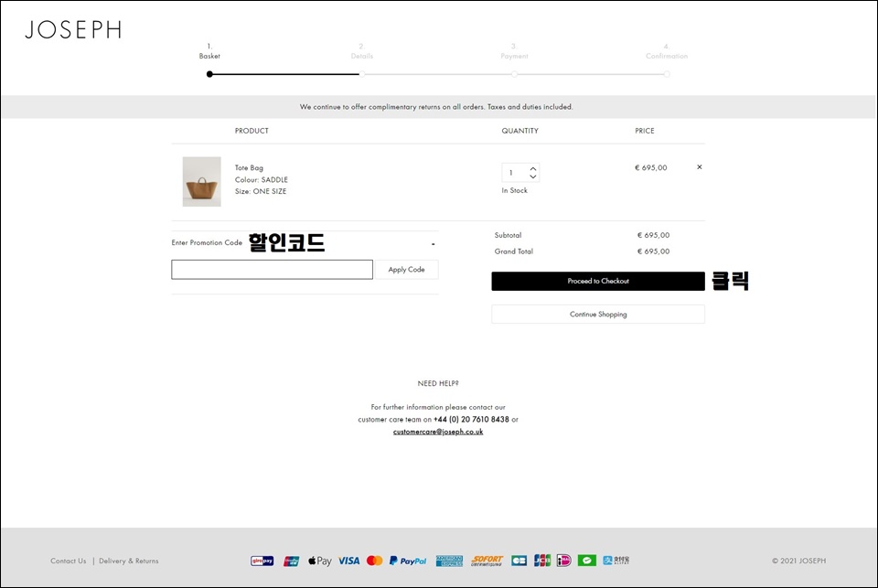Click the UnionPay payment icon

[291, 561]
